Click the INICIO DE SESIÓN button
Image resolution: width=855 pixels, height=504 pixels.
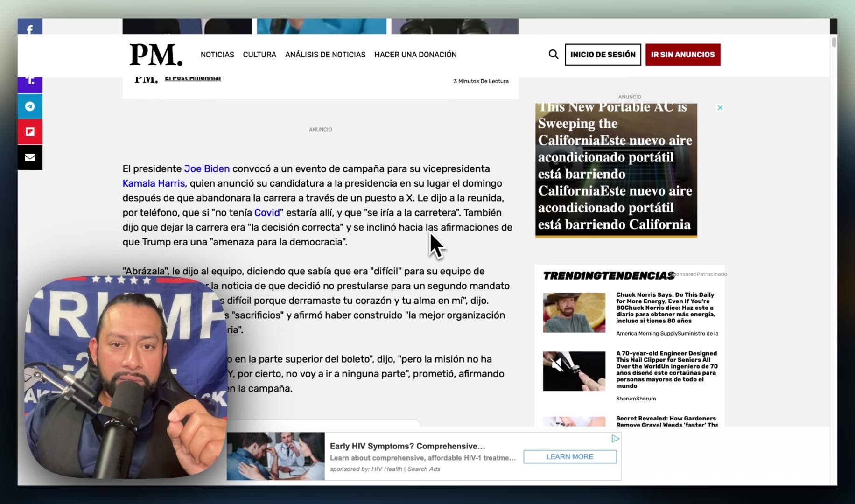click(603, 55)
